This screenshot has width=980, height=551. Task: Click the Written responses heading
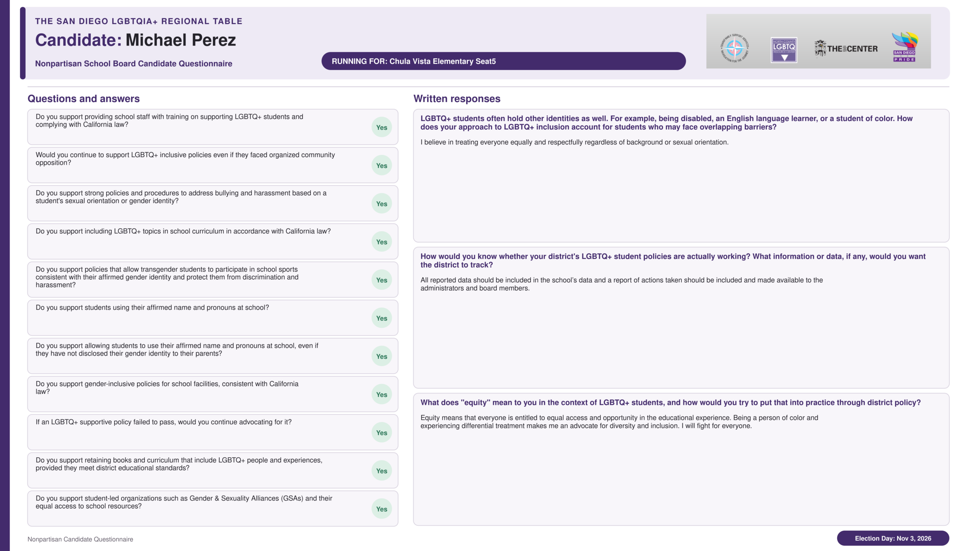click(457, 99)
